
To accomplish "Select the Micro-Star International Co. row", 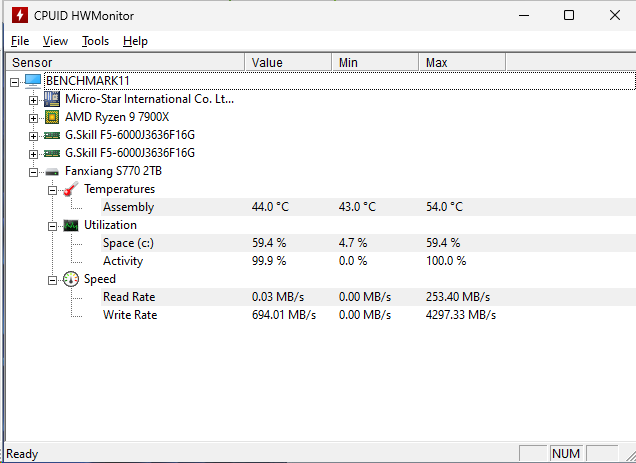I will (x=149, y=99).
